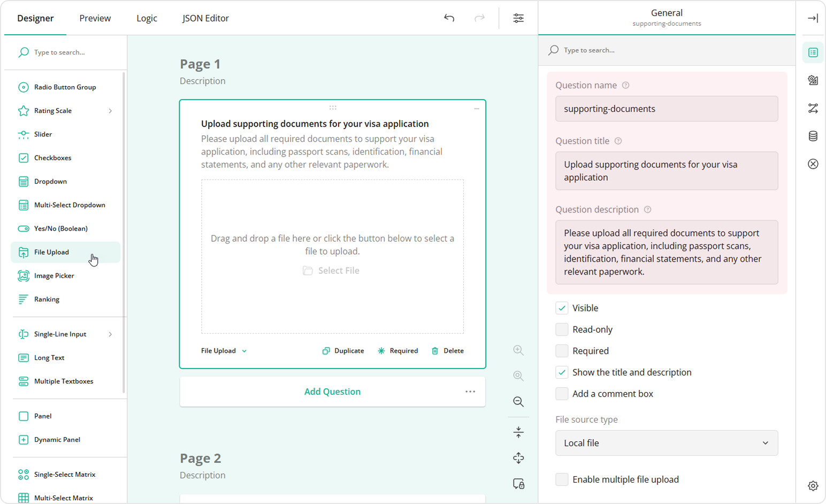
Task: Enable the Required checkbox
Action: (562, 350)
